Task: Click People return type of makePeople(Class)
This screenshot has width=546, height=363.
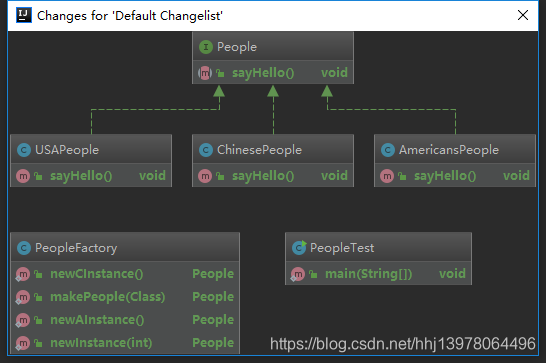Action: click(x=213, y=297)
